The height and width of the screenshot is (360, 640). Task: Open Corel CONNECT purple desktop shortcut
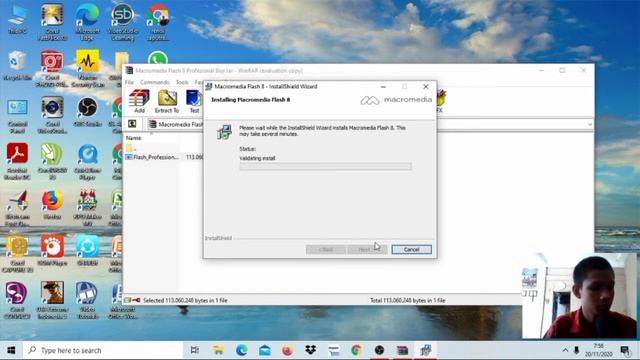pos(17,300)
